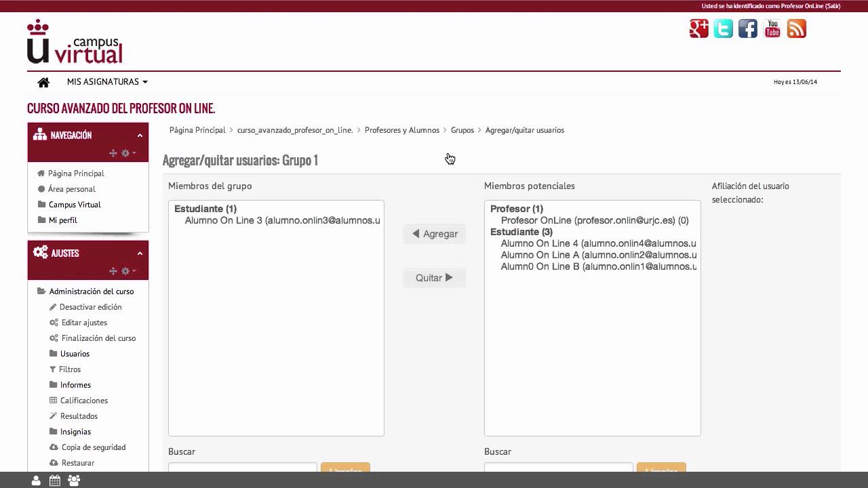The width and height of the screenshot is (868, 488).
Task: Click the table icon beside Calificaciones
Action: click(54, 401)
